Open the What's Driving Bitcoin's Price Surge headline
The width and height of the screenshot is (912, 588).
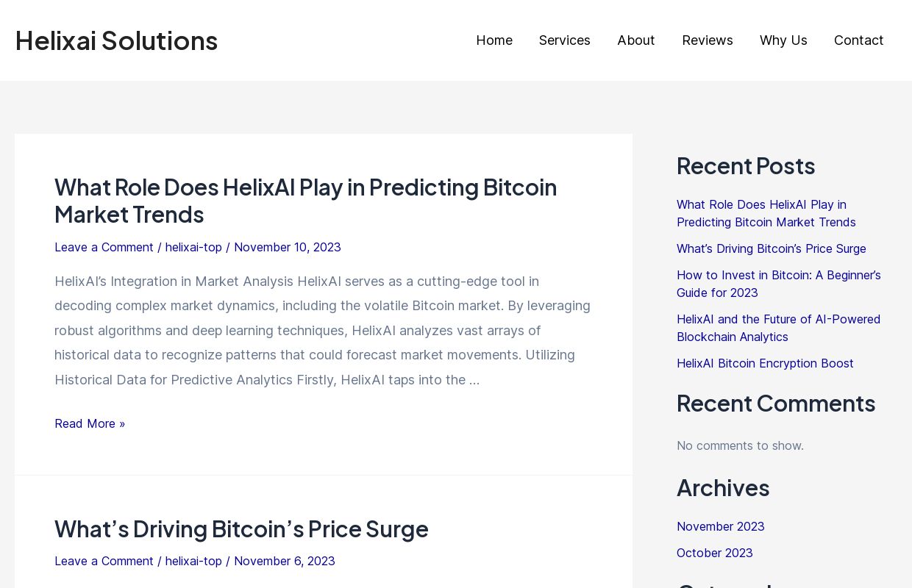pyautogui.click(x=241, y=528)
